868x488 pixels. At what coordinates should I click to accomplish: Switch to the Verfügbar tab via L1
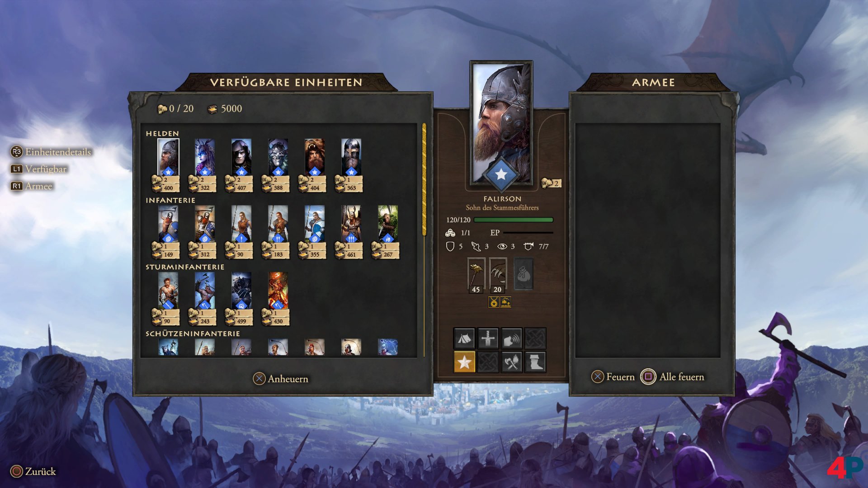pos(38,169)
